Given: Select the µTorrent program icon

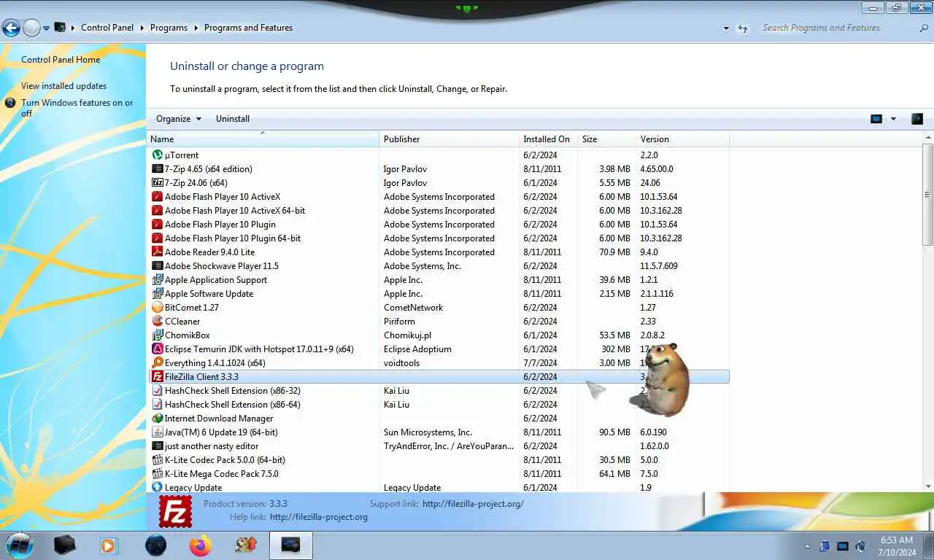Looking at the screenshot, I should point(157,155).
